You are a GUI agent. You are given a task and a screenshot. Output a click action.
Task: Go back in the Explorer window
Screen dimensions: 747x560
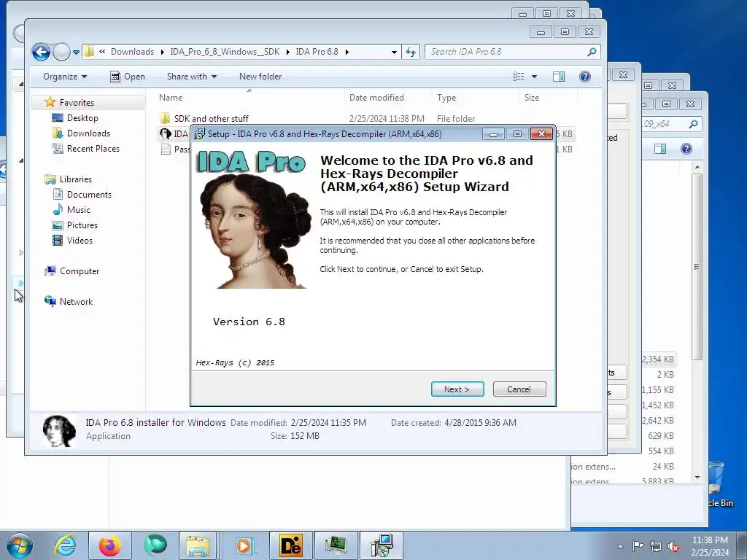pyautogui.click(x=41, y=52)
